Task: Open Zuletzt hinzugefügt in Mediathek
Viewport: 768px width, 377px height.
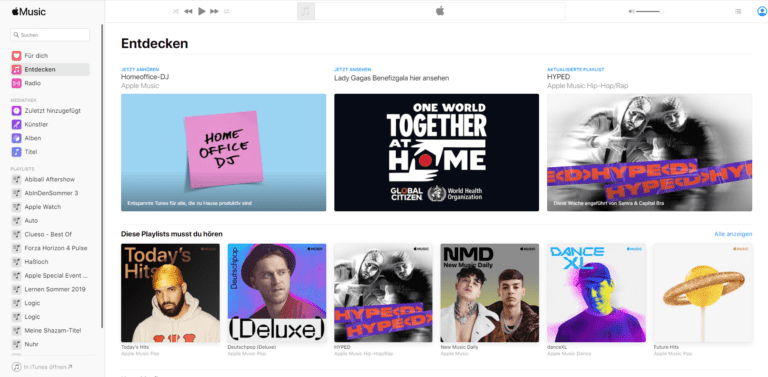Action: click(50, 111)
